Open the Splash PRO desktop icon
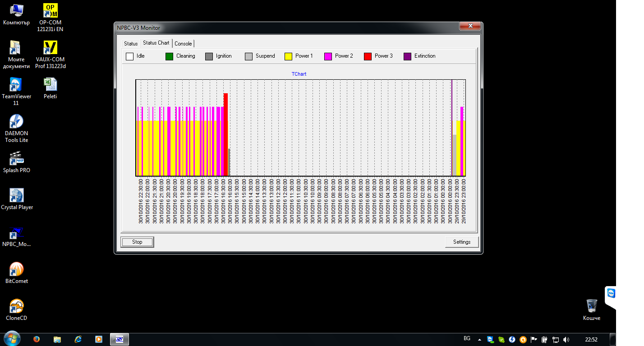This screenshot has width=644, height=346. tap(16, 159)
